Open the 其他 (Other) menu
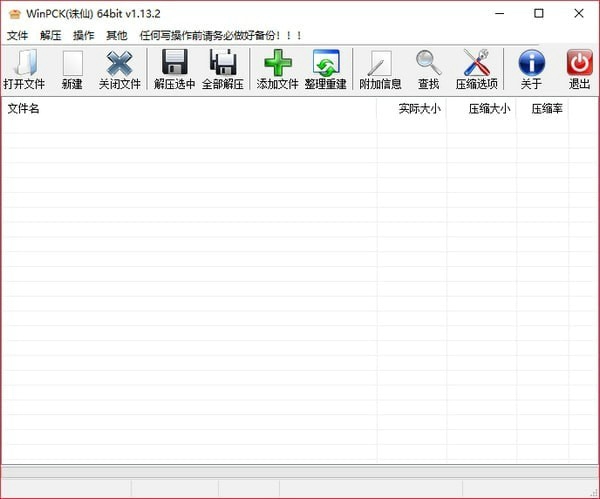Screen dimensions: 600x499 point(117,35)
